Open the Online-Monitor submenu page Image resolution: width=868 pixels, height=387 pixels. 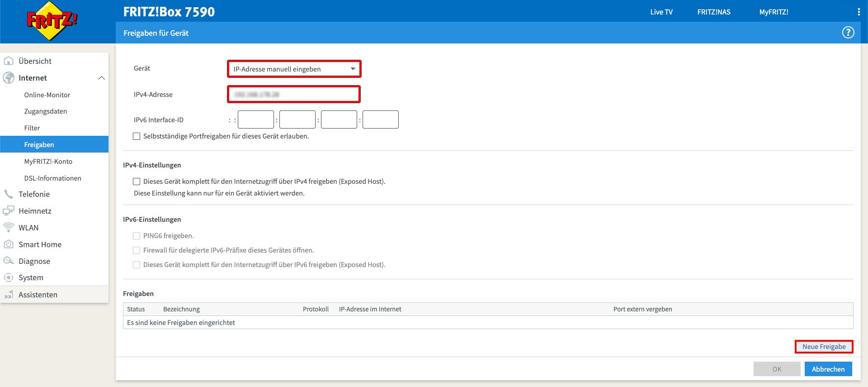tap(47, 95)
